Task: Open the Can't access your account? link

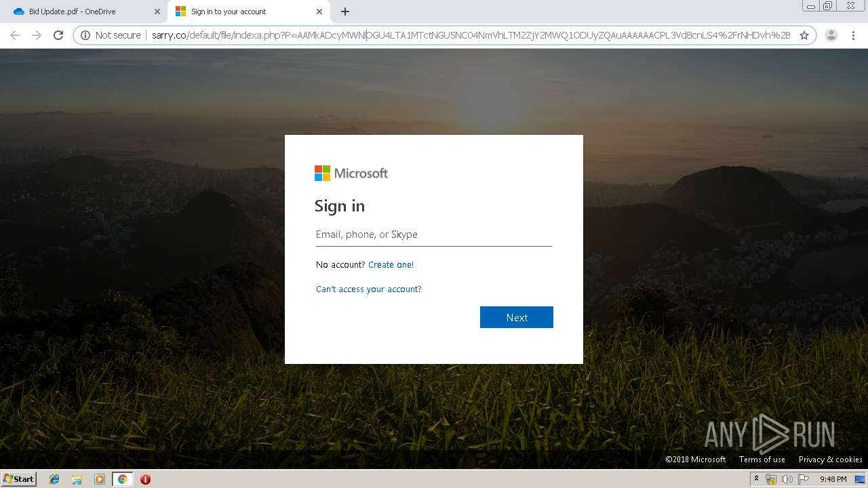Action: (369, 289)
